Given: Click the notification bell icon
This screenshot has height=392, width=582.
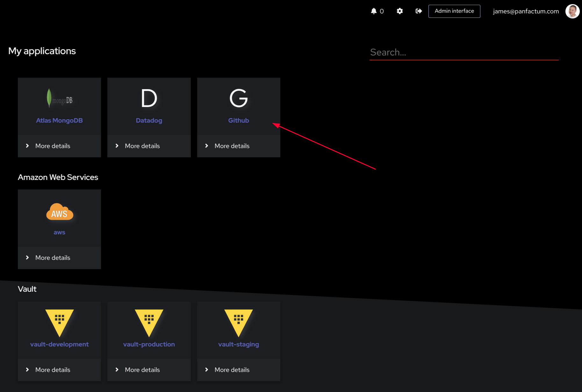Looking at the screenshot, I should click(374, 11).
